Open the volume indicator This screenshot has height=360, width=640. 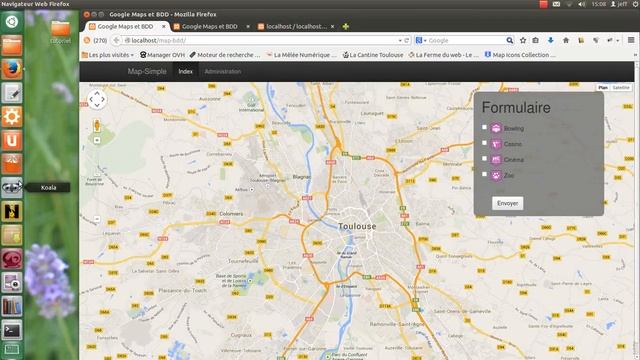(x=582, y=4)
